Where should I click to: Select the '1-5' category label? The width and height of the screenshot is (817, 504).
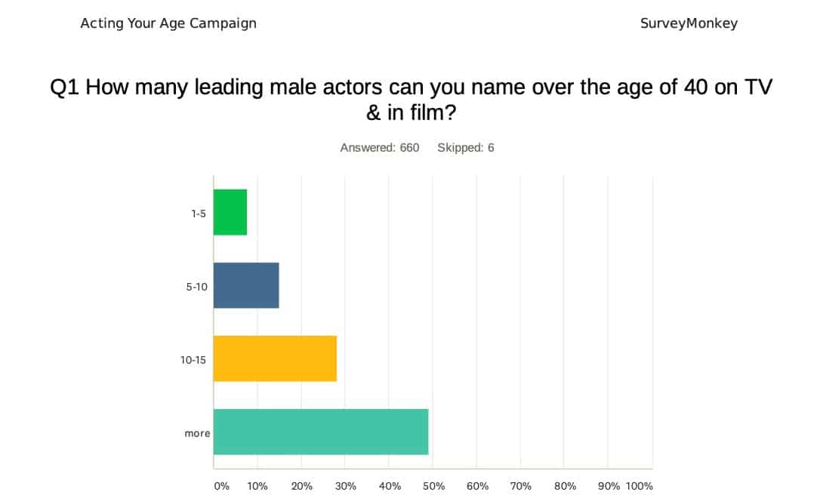pyautogui.click(x=199, y=213)
